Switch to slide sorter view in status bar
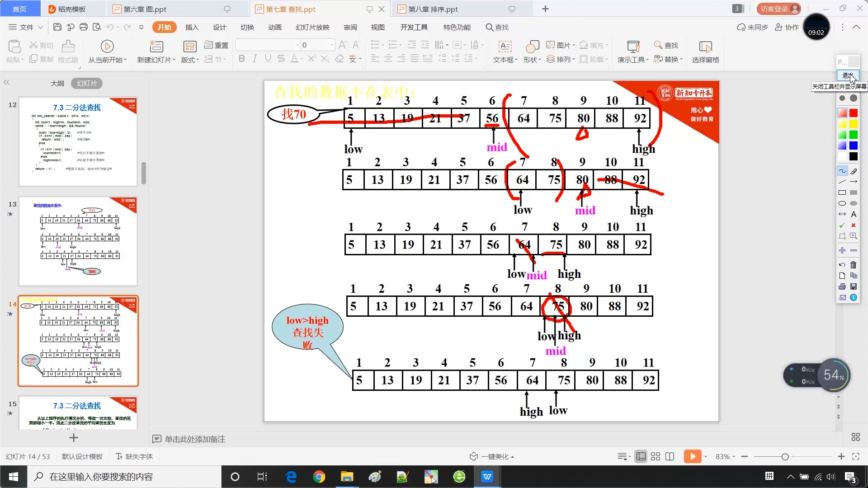The height and width of the screenshot is (488, 868). (x=656, y=456)
